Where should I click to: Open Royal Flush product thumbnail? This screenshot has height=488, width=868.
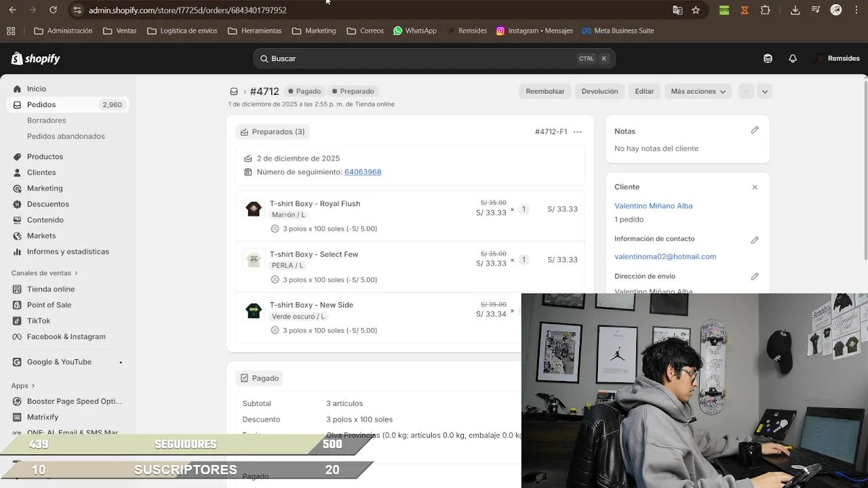tap(254, 209)
